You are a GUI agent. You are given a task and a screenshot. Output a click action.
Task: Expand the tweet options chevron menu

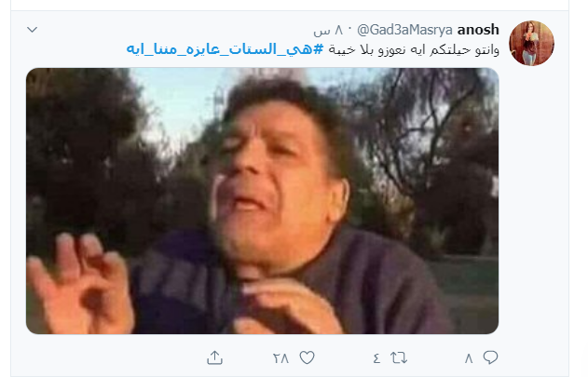tap(33, 29)
